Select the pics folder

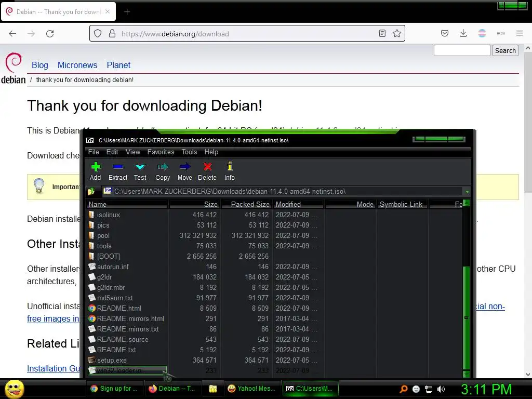pyautogui.click(x=103, y=225)
